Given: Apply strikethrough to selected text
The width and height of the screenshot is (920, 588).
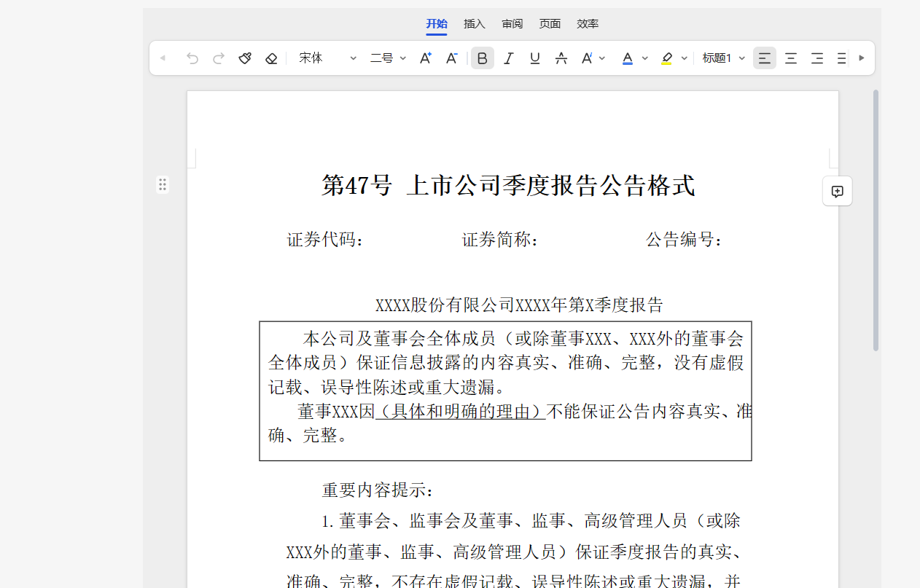Looking at the screenshot, I should coord(561,58).
